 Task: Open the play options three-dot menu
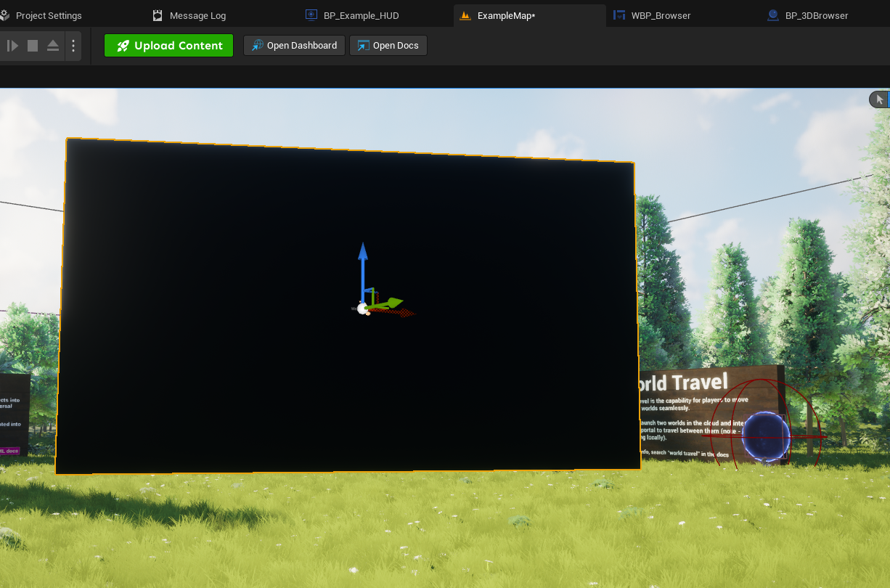tap(73, 46)
